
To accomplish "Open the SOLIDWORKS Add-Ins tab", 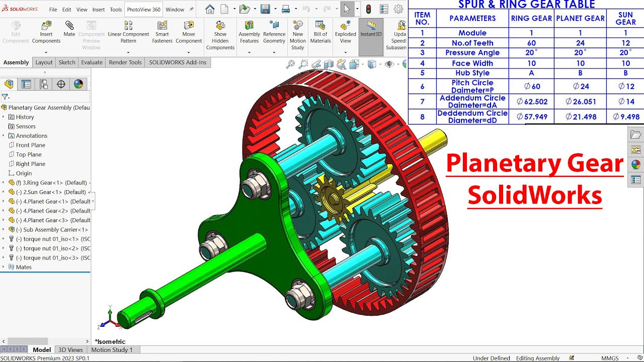I will coord(178,62).
